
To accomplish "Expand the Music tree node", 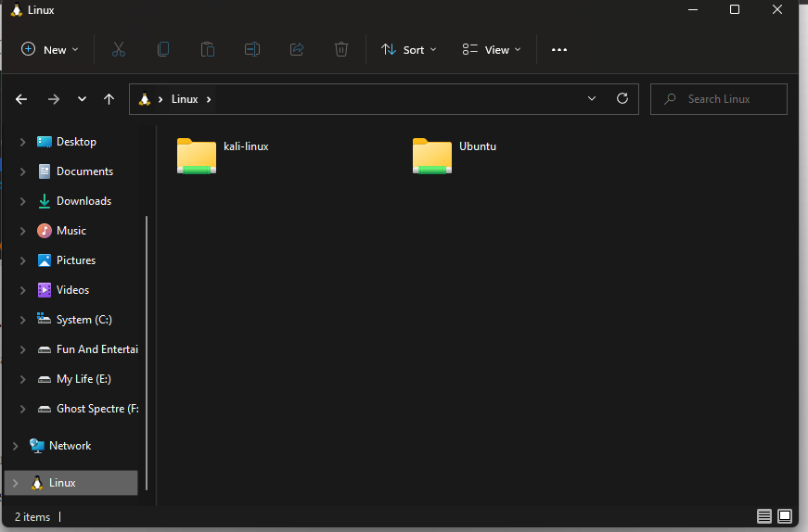I will coord(22,231).
